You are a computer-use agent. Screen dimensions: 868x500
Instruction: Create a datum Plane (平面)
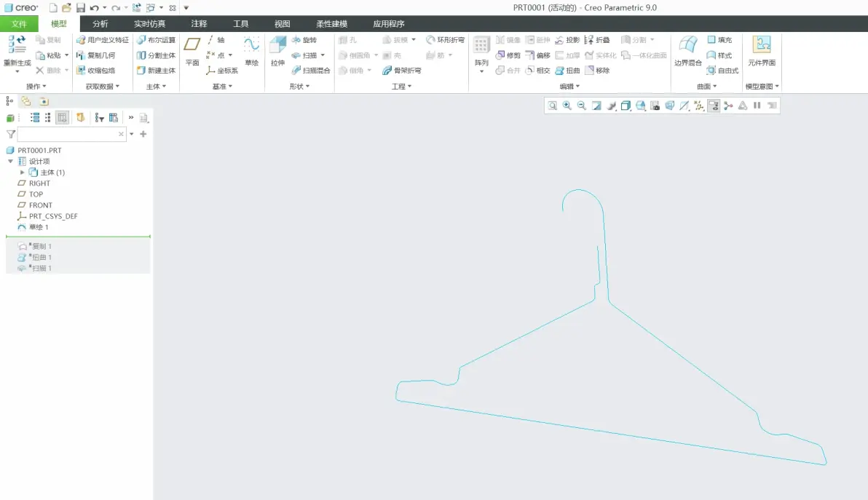click(192, 51)
